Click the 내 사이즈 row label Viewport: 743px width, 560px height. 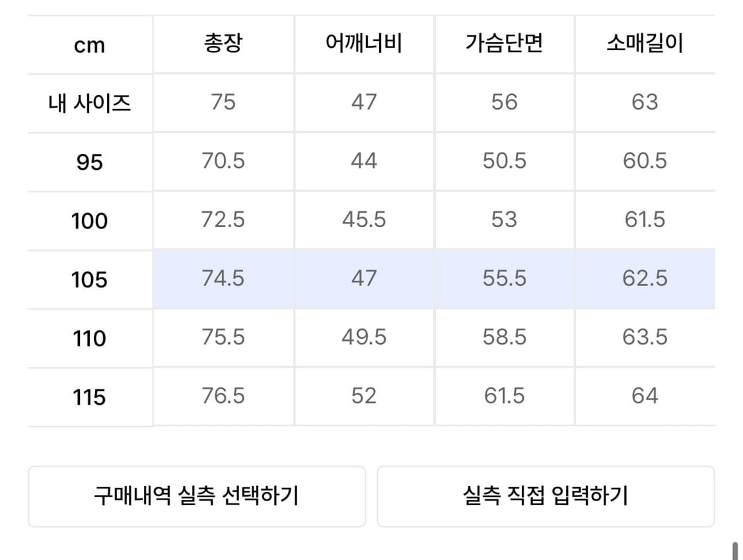90,103
